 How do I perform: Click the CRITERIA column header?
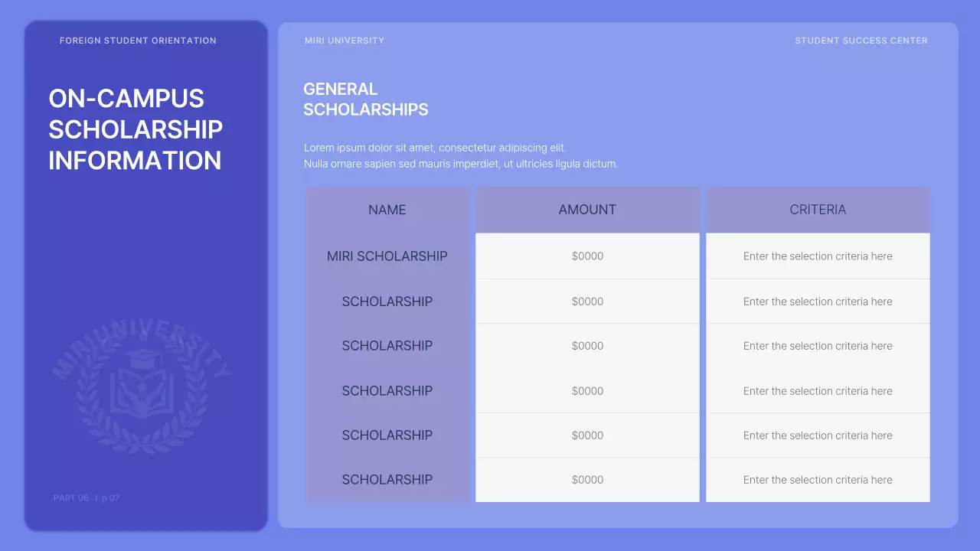pos(818,210)
